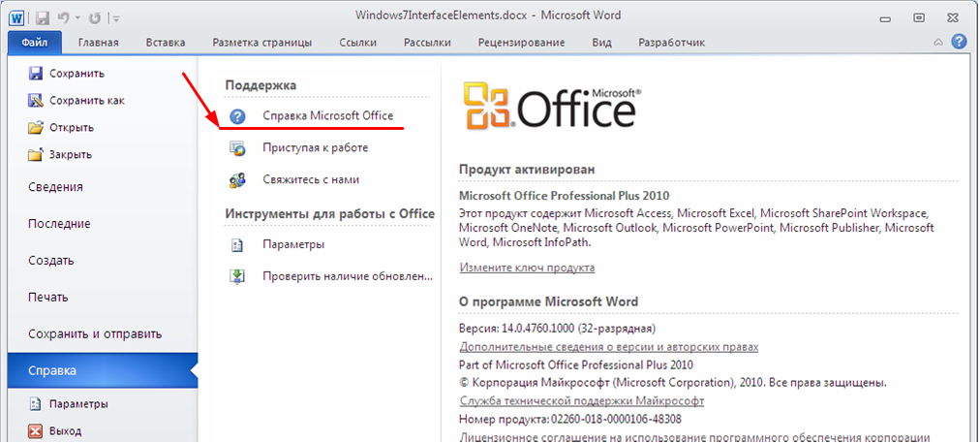
Task: Open Дополнительные сведения о версии и авторских правах
Action: (x=609, y=347)
